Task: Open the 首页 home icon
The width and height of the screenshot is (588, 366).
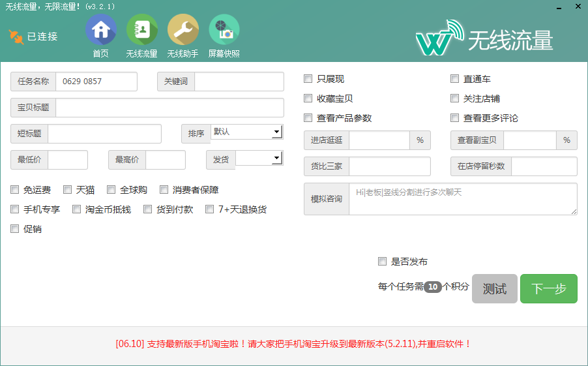Action: 101,30
